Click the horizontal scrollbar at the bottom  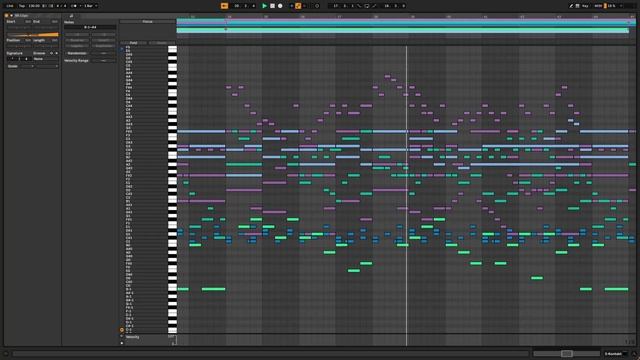click(x=271, y=354)
